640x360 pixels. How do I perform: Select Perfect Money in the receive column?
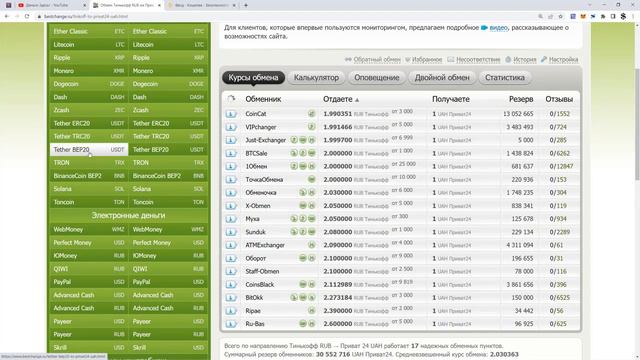[x=168, y=242]
